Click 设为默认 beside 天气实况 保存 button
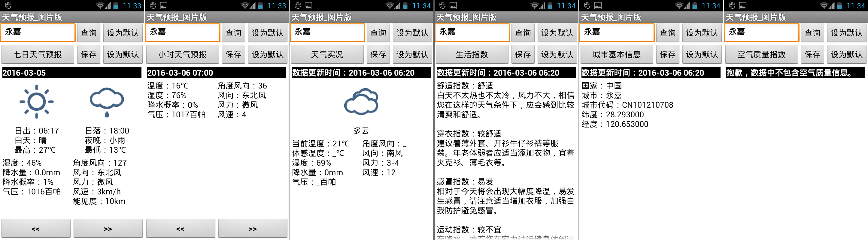Viewport: 868px width, 240px height. pyautogui.click(x=412, y=54)
